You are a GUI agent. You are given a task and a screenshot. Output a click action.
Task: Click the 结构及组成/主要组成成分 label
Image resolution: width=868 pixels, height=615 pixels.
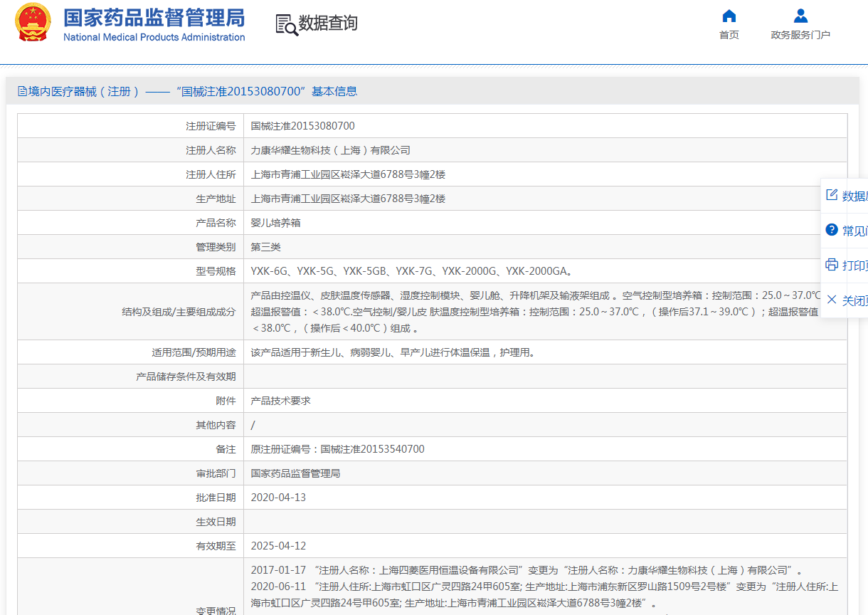tap(179, 312)
